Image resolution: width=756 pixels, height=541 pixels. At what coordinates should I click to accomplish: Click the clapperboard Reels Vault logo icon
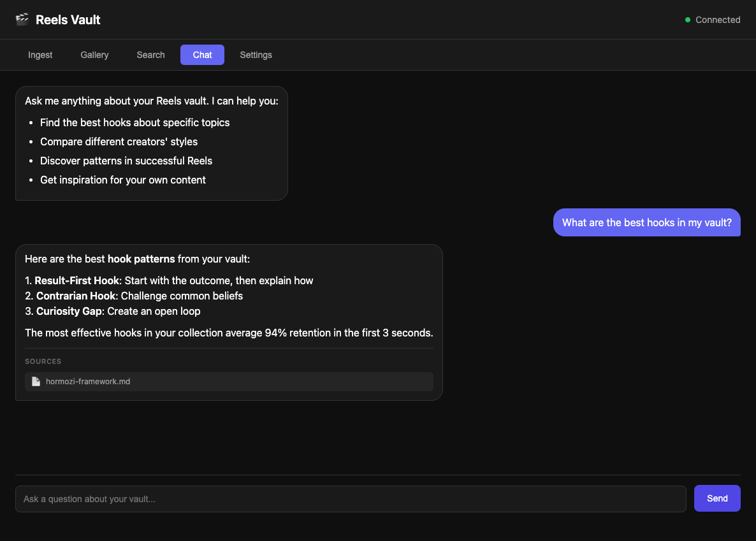click(x=22, y=19)
